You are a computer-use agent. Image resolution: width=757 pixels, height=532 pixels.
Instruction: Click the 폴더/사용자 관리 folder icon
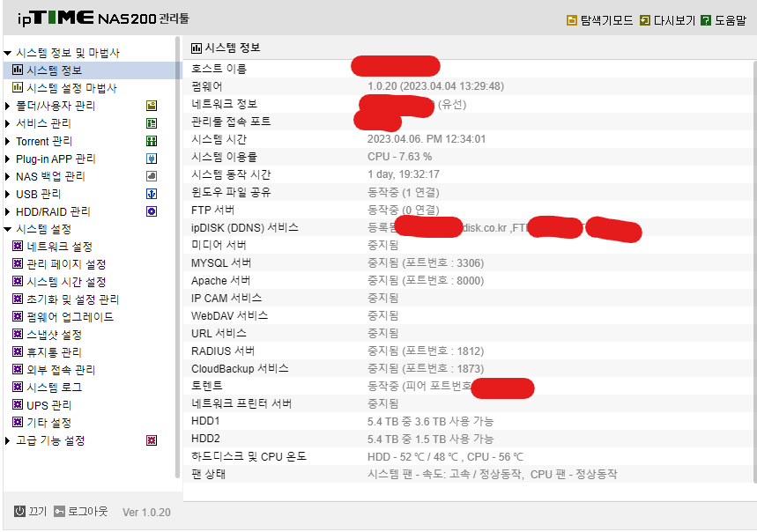(152, 106)
